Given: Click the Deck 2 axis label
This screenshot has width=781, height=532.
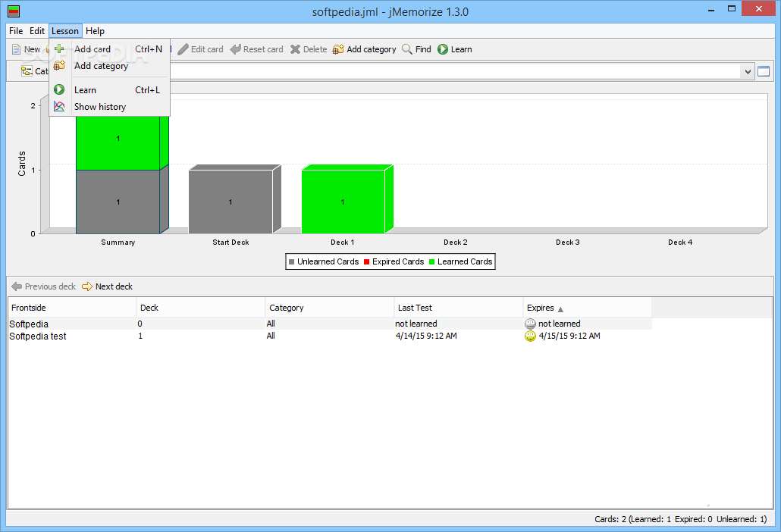Looking at the screenshot, I should point(455,243).
